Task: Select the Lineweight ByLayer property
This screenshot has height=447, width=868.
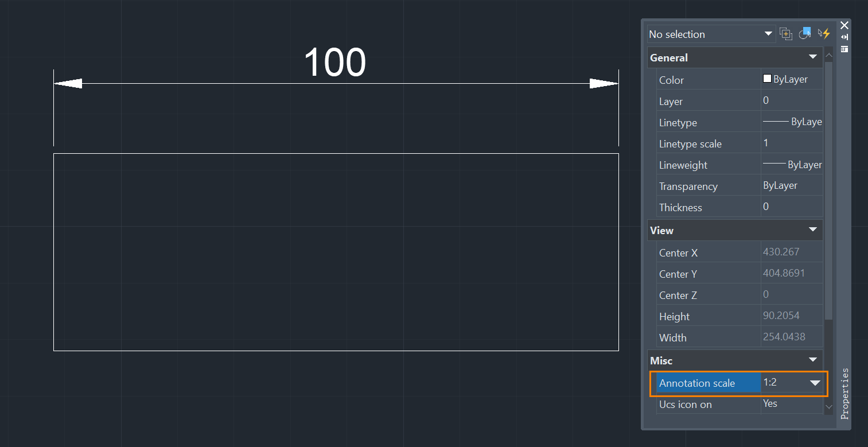Action: (740, 165)
